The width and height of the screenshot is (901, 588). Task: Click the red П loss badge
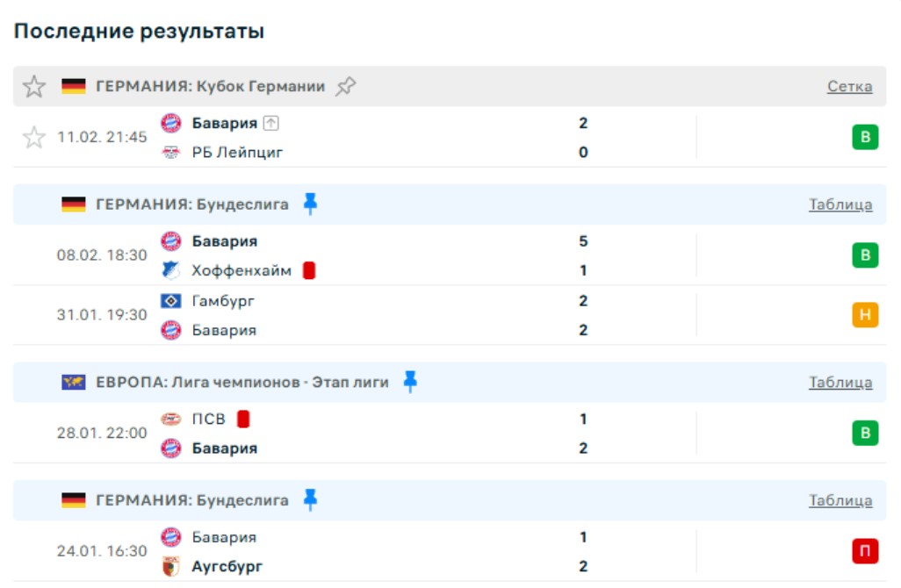[864, 551]
